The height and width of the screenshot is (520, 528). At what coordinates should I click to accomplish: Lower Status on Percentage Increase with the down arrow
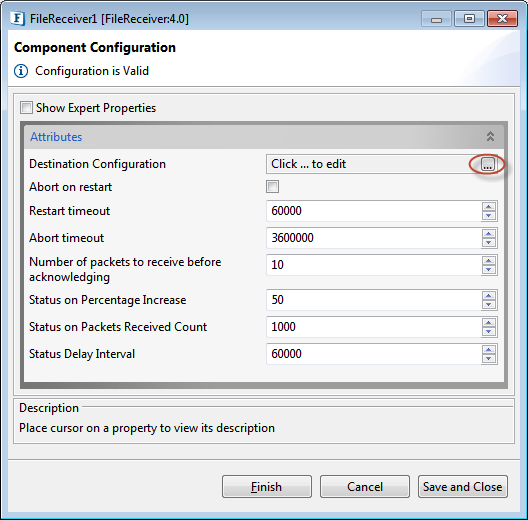pyautogui.click(x=489, y=304)
